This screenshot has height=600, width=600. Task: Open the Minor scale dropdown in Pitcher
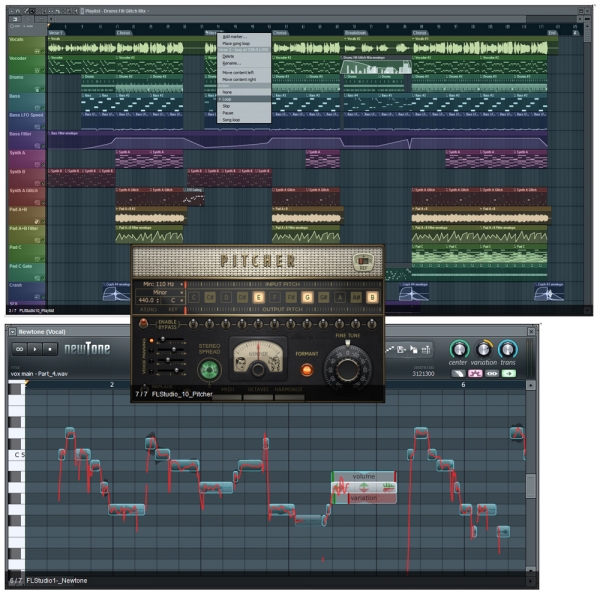[160, 292]
